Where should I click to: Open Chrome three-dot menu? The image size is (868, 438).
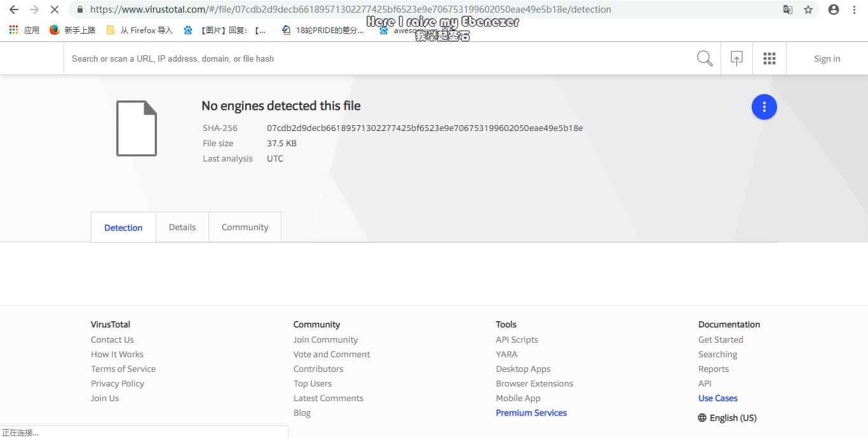click(x=854, y=10)
